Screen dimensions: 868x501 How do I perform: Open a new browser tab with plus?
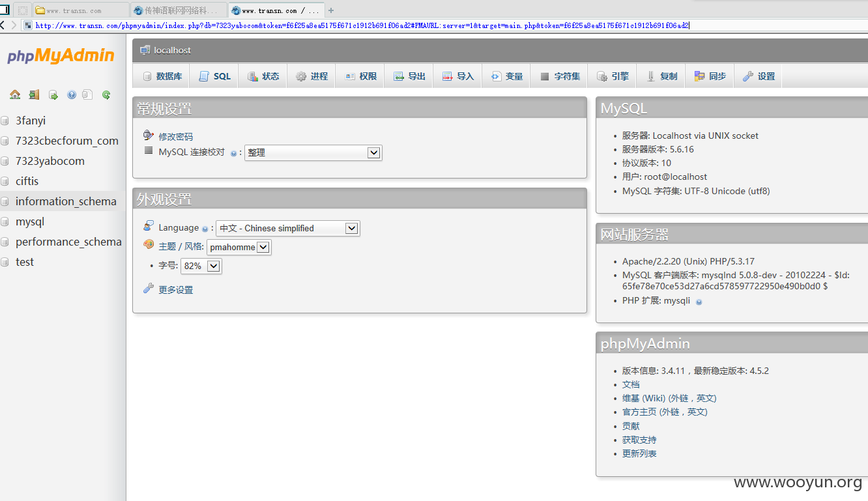tap(331, 10)
